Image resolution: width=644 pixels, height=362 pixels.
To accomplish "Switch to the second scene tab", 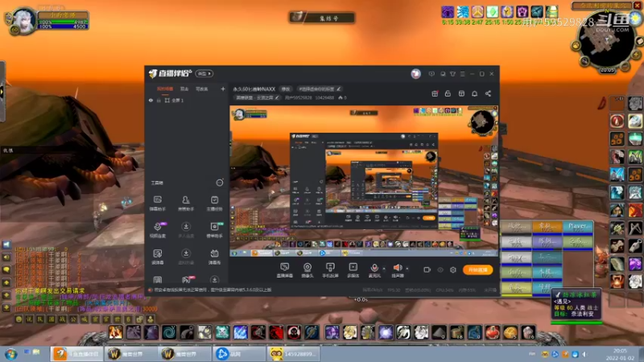I will click(184, 89).
